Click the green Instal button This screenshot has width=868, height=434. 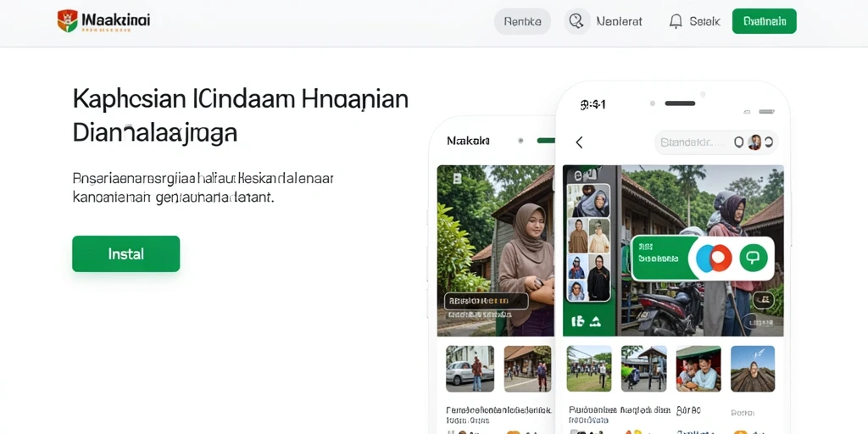125,253
